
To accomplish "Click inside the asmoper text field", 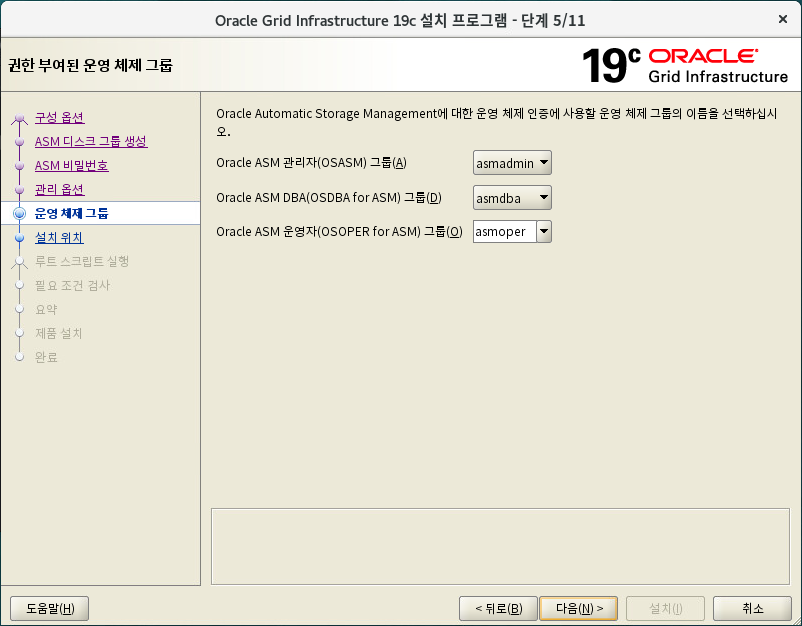I will click(x=505, y=232).
